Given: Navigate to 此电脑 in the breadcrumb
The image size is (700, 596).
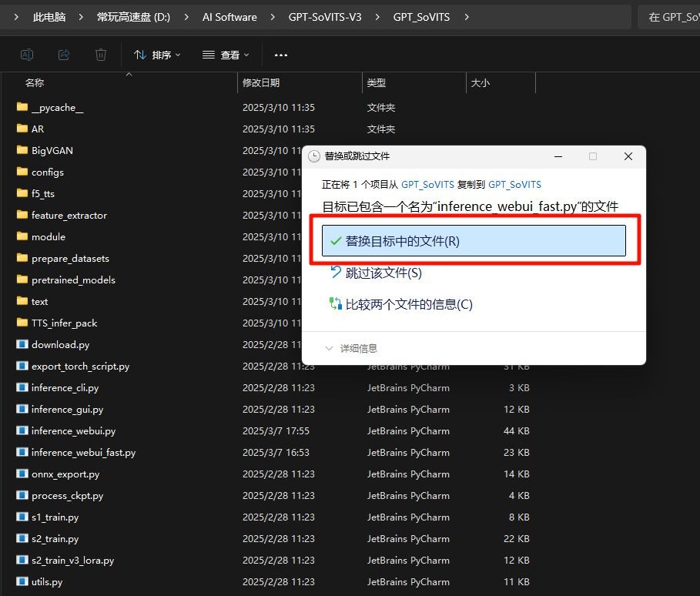Looking at the screenshot, I should 49,16.
